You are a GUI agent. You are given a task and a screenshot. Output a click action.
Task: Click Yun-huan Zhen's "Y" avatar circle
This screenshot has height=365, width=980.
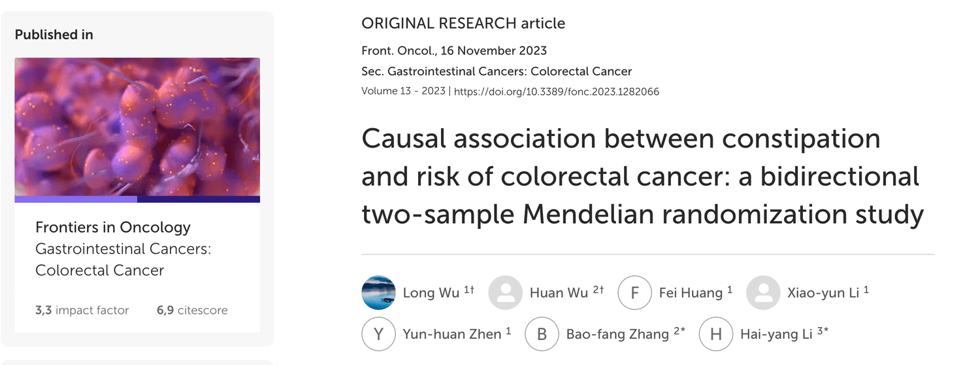point(378,334)
